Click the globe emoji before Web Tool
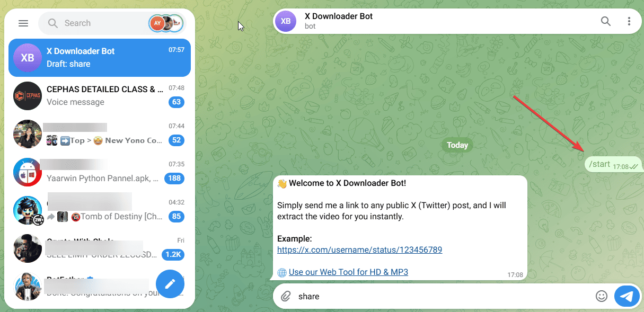 coord(282,272)
